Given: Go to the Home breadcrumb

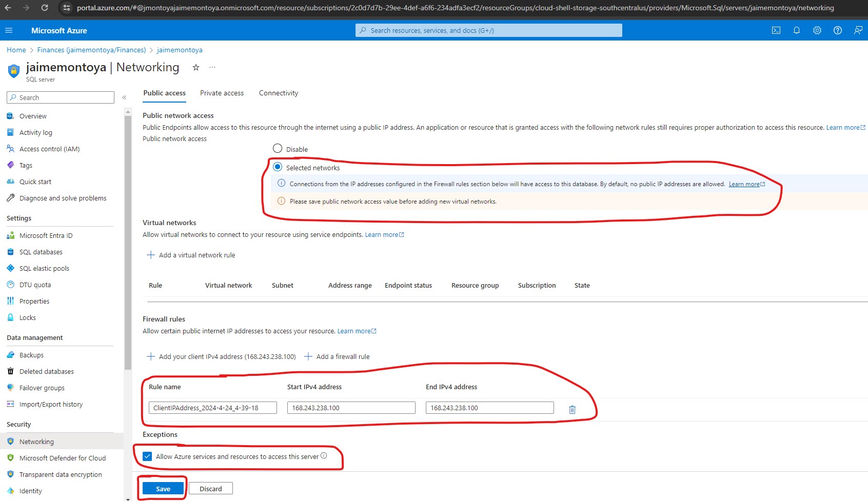Looking at the screenshot, I should point(16,50).
